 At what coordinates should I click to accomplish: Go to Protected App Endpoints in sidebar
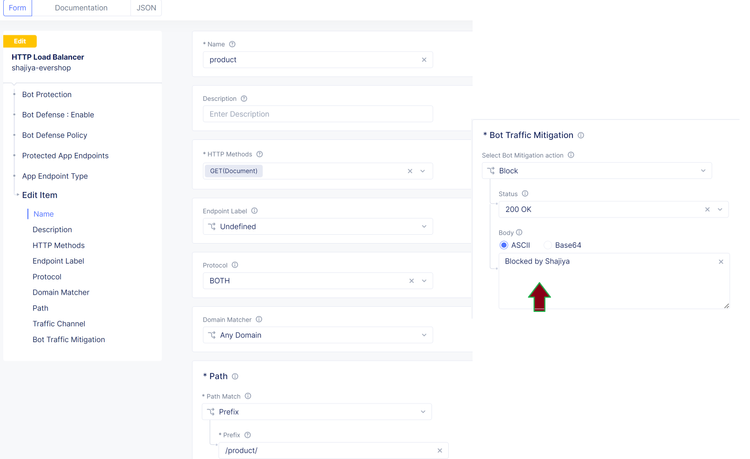coord(65,156)
